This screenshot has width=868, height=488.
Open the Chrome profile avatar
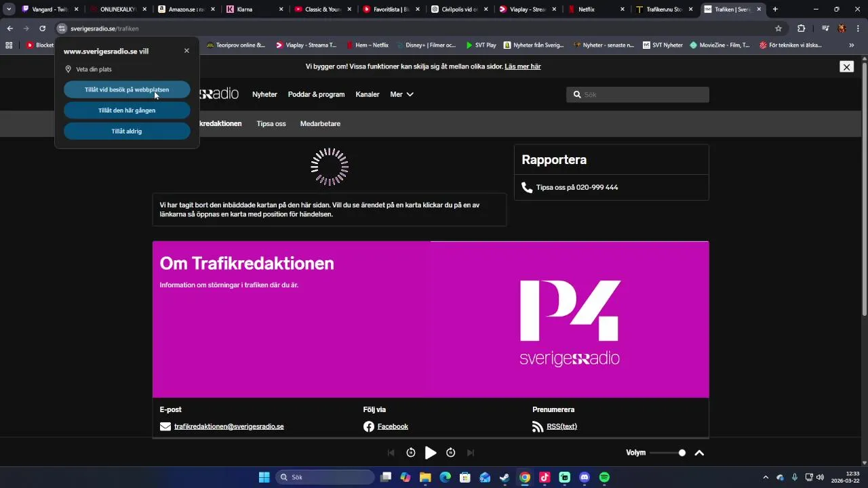point(842,28)
